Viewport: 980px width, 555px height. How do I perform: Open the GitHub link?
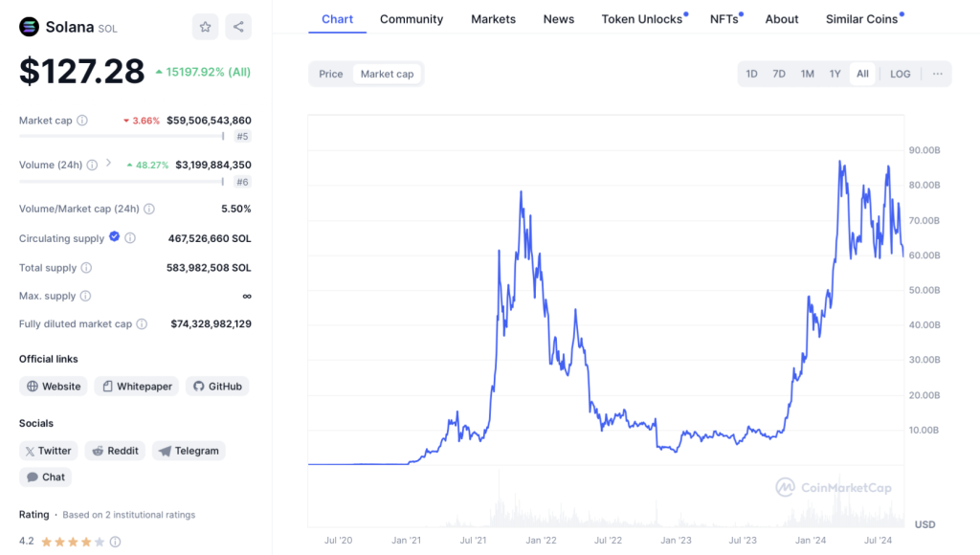click(x=217, y=387)
